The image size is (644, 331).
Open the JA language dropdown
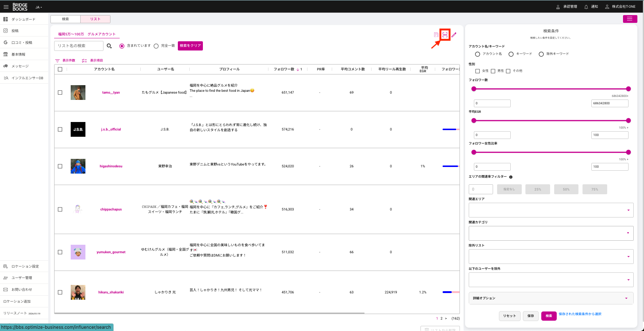point(39,7)
